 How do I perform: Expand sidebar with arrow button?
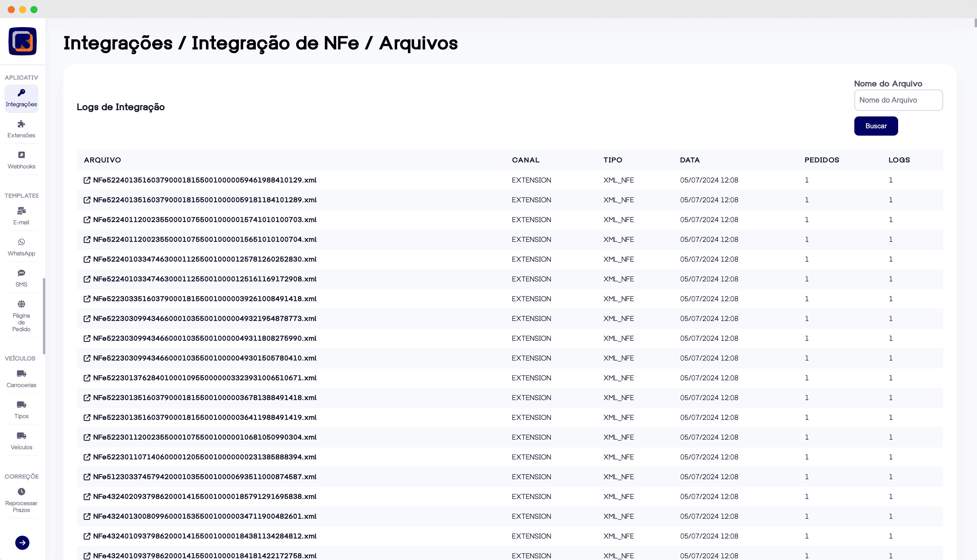[x=22, y=543]
